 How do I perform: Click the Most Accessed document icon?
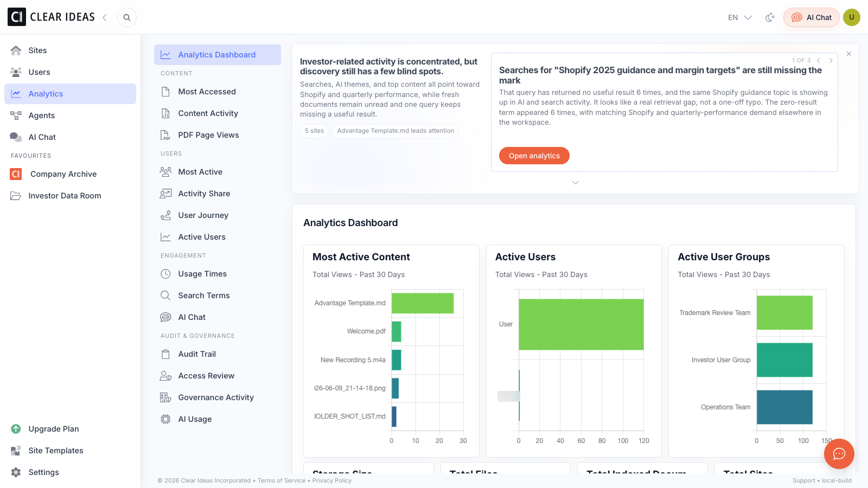coord(165,92)
